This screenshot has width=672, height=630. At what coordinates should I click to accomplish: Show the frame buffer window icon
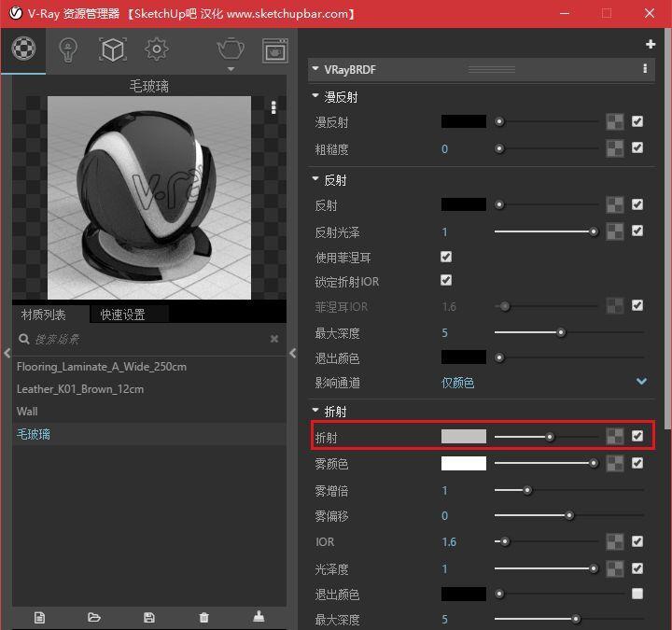pyautogui.click(x=274, y=50)
